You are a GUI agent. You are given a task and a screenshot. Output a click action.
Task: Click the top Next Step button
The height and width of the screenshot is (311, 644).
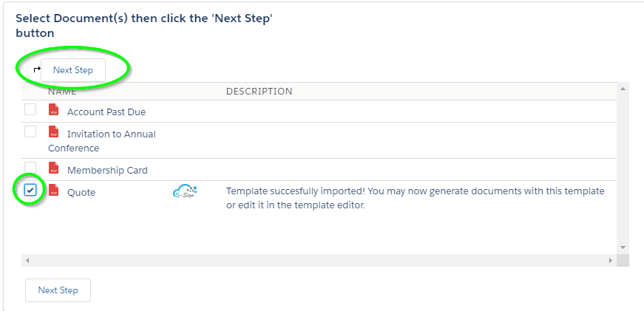point(73,70)
